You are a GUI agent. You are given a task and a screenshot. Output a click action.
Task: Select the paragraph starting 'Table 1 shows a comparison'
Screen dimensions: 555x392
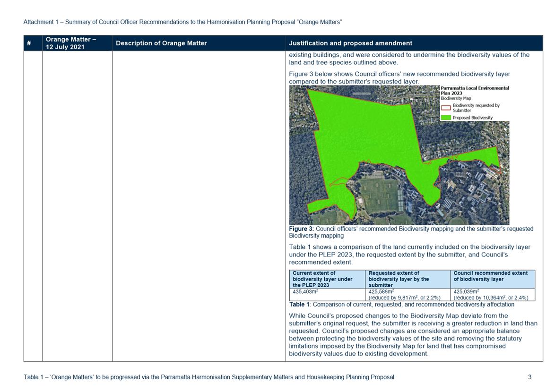point(409,255)
